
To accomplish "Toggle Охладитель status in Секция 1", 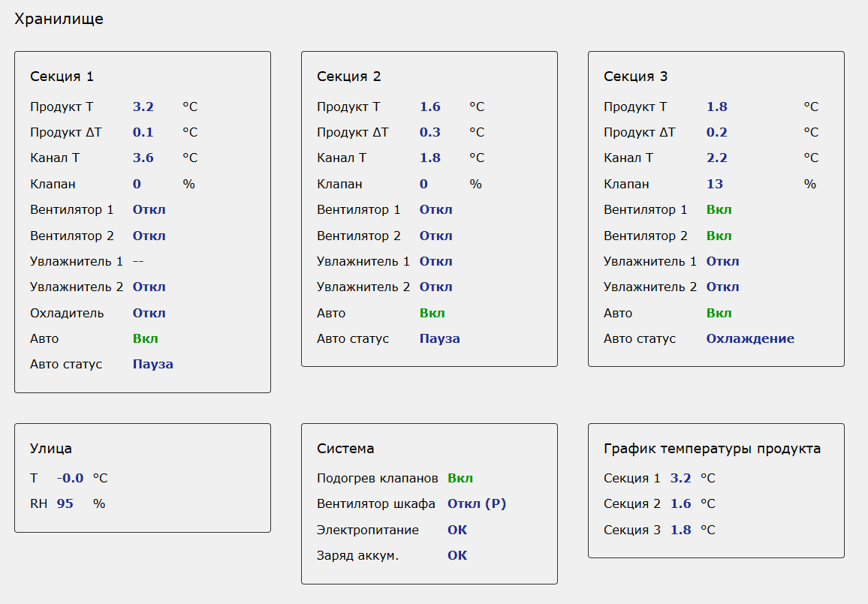I will pos(149,313).
